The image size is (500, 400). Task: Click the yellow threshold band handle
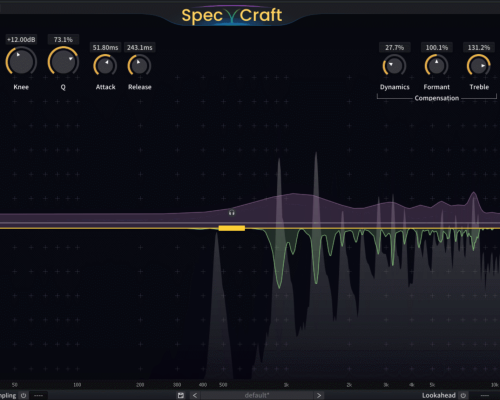(232, 228)
